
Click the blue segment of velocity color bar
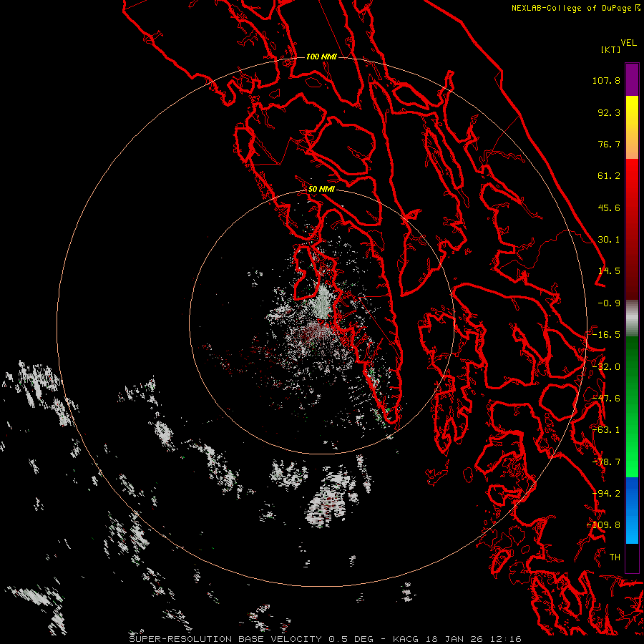[x=632, y=510]
